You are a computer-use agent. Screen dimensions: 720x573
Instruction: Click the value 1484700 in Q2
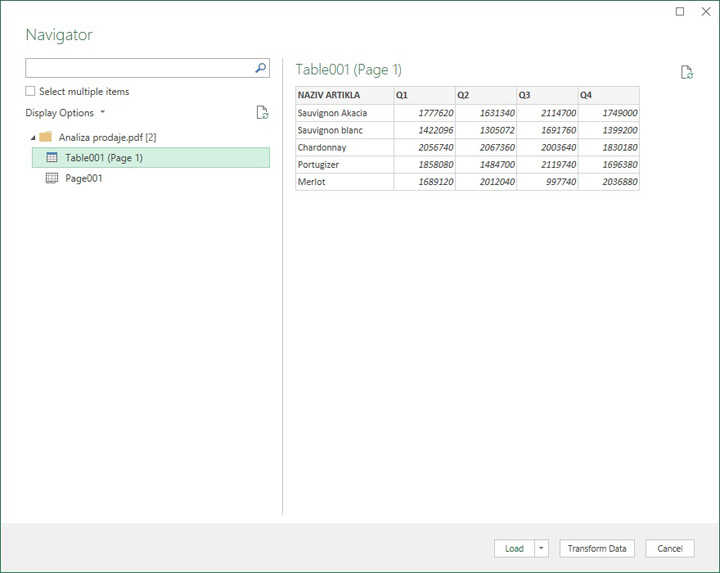tap(486, 164)
